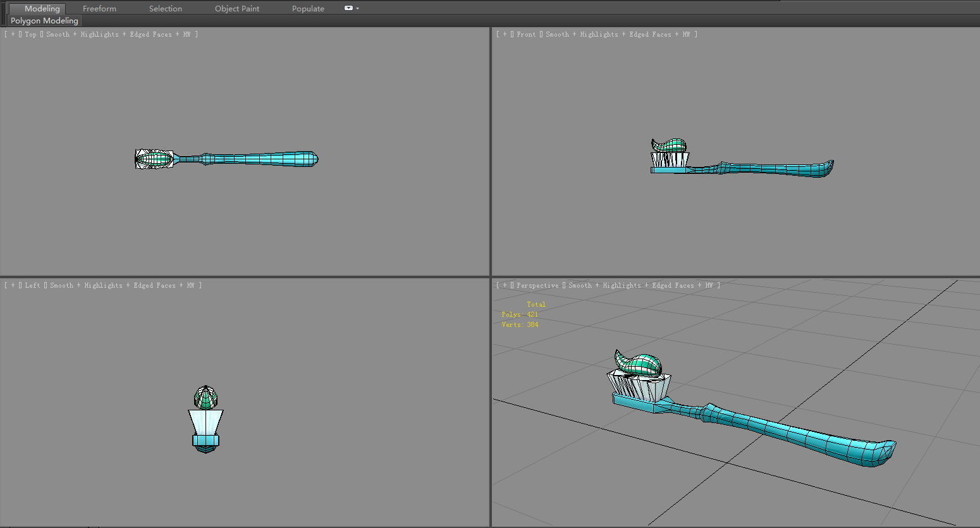Screen dimensions: 980x528
Task: Click the ribbon minimize toggle icon
Action: tap(348, 8)
